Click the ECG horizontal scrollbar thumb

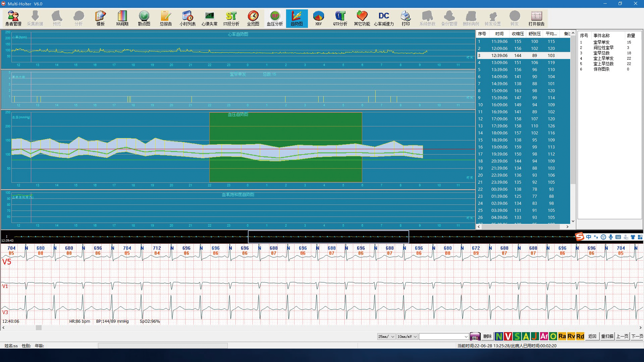[39, 328]
